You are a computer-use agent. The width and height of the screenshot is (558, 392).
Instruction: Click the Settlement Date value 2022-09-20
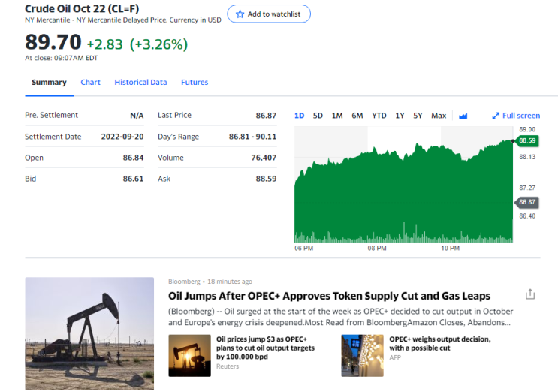[122, 137]
